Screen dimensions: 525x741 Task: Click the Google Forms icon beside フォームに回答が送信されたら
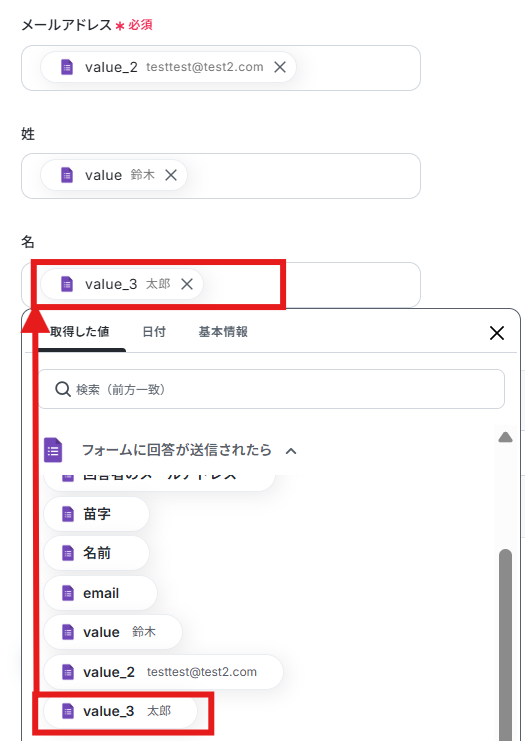coord(53,450)
